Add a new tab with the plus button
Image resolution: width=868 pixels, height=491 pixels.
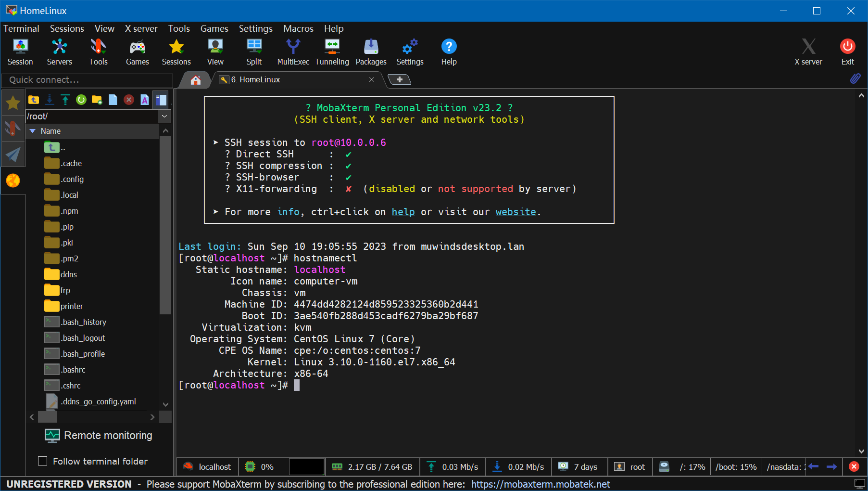[399, 79]
